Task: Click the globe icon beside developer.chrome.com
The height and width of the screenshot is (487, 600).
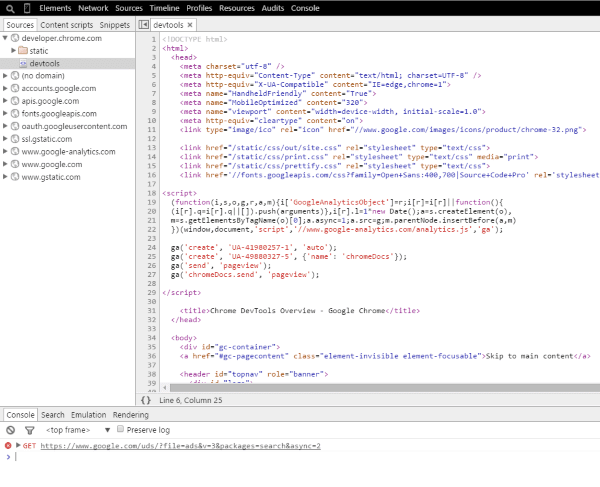Action: click(15, 38)
